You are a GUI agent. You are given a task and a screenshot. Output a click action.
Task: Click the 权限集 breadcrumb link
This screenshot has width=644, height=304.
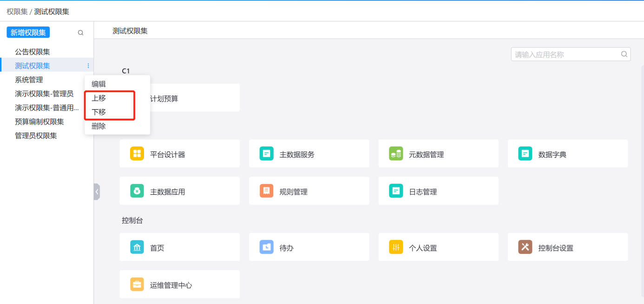point(17,11)
